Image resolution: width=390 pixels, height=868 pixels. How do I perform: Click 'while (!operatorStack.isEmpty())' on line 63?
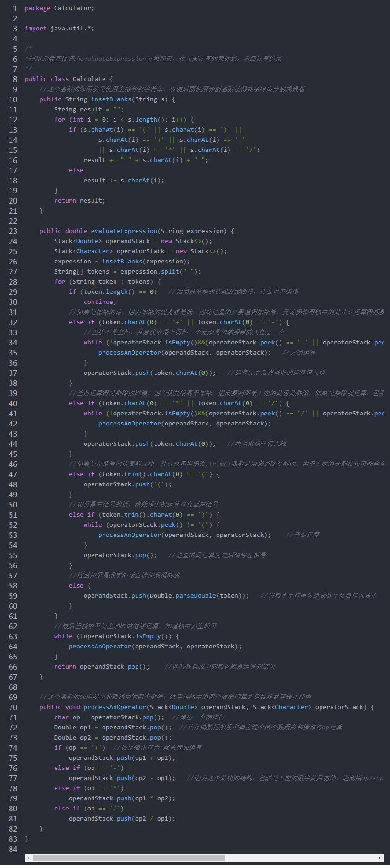tap(117, 636)
